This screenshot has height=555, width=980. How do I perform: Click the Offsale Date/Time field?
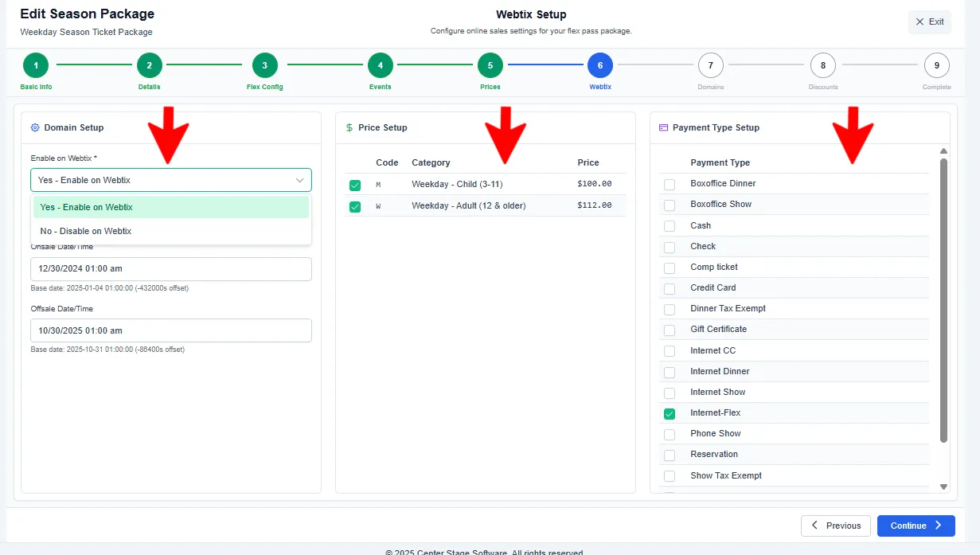click(171, 330)
